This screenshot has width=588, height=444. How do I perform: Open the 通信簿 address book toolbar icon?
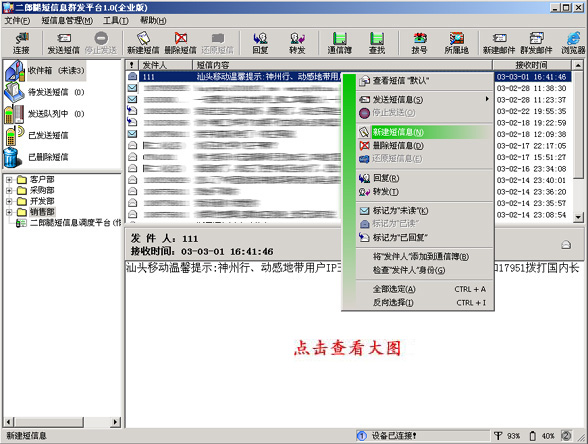(339, 43)
